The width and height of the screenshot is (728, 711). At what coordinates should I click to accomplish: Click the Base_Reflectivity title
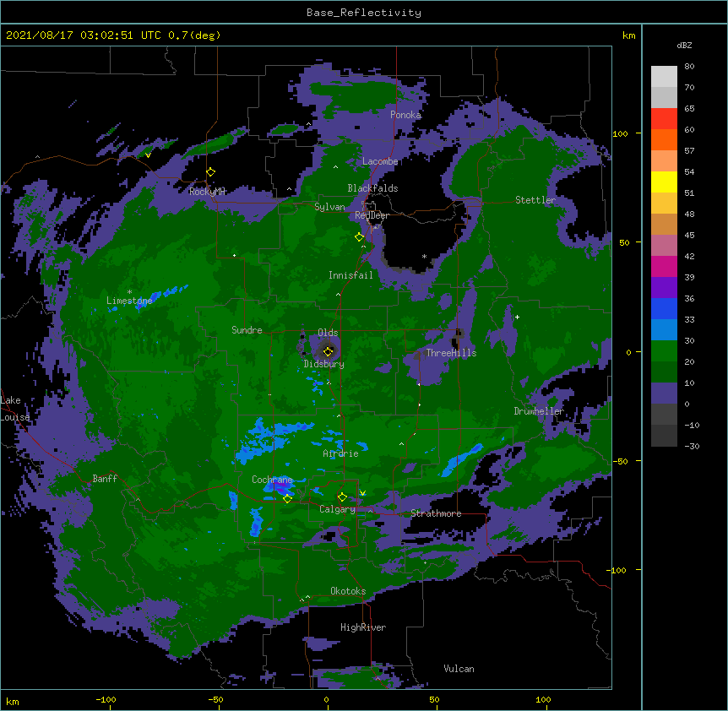[364, 13]
